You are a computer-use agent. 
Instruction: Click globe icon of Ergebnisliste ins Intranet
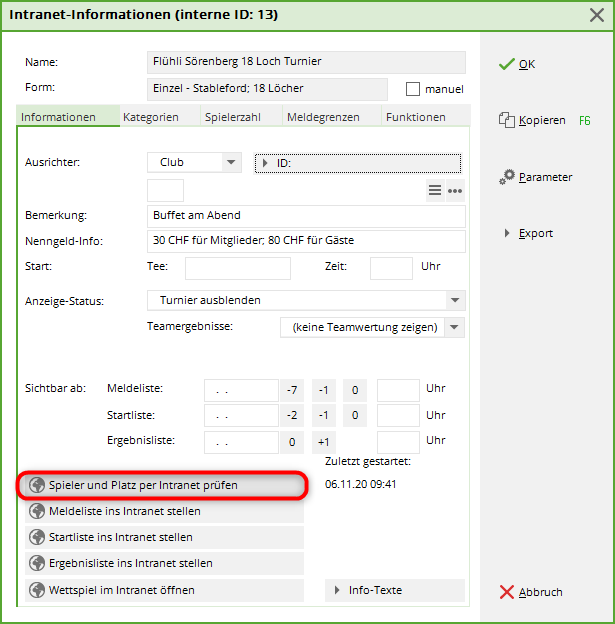coord(37,564)
